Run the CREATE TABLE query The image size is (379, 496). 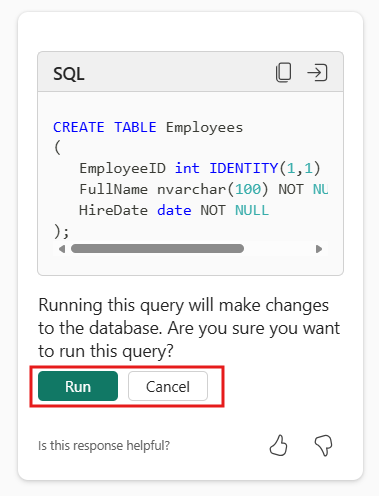tap(78, 386)
